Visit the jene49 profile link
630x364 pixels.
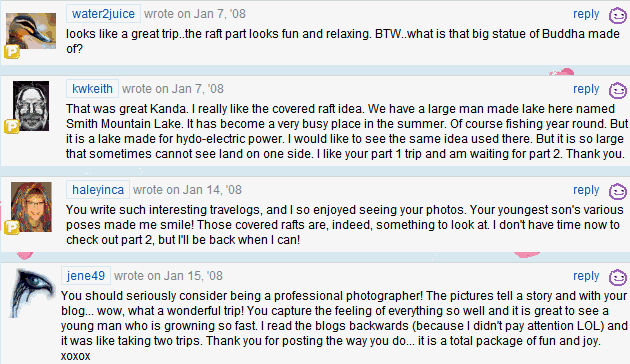click(x=86, y=276)
